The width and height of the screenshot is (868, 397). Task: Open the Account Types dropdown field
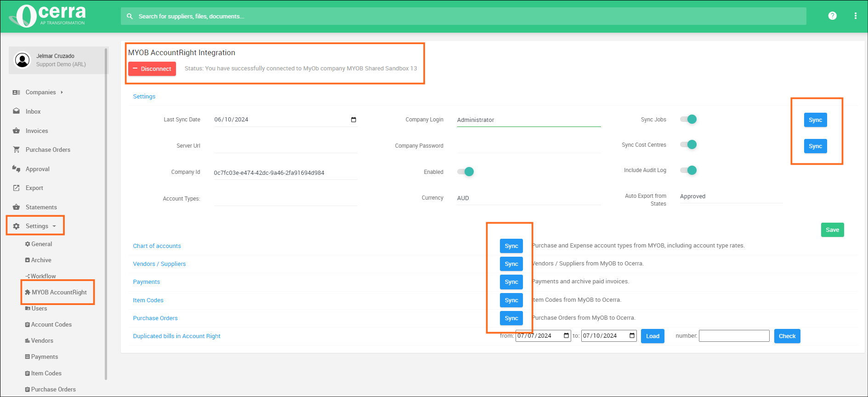[285, 199]
